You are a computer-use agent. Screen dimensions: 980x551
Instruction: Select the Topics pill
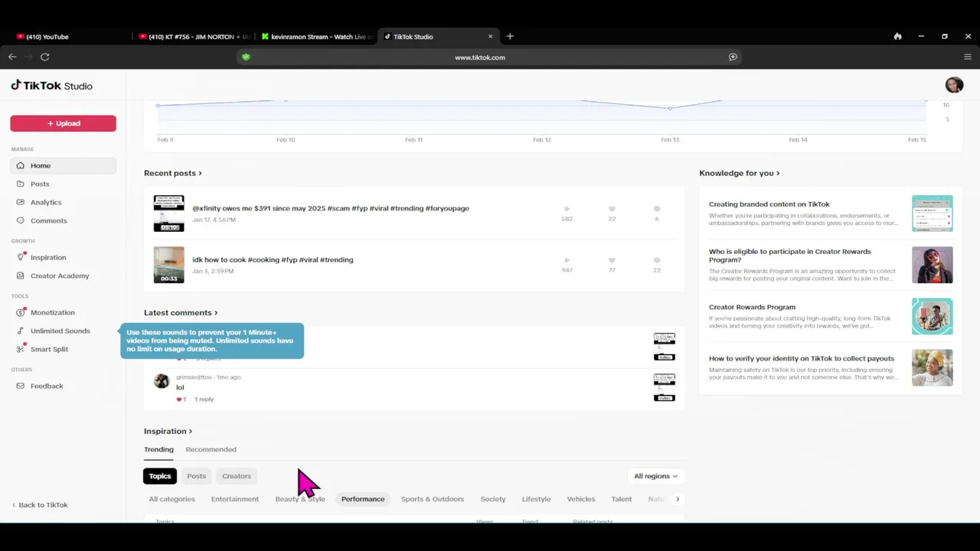tap(160, 476)
